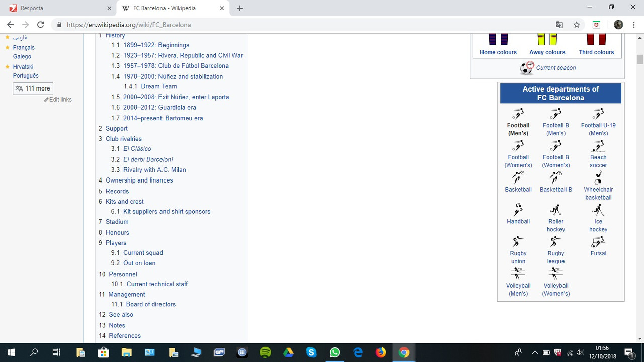The width and height of the screenshot is (644, 362).
Task: Click the Volleyball (Men's) pictogram icon
Action: [x=518, y=274]
